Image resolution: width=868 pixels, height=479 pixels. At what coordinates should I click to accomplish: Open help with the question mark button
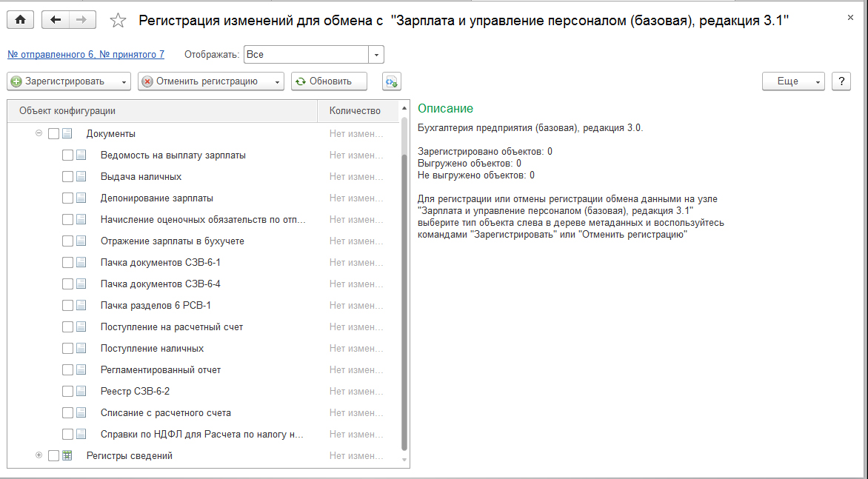click(x=841, y=81)
